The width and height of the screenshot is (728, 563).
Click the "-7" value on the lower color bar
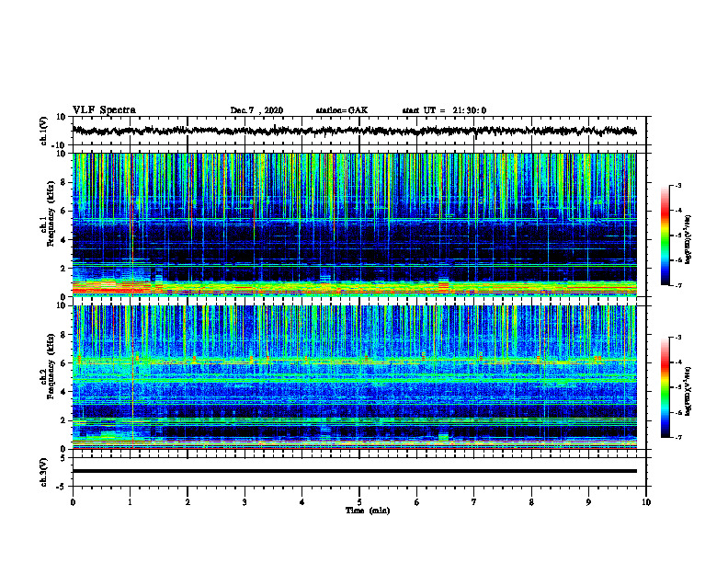[x=677, y=438]
